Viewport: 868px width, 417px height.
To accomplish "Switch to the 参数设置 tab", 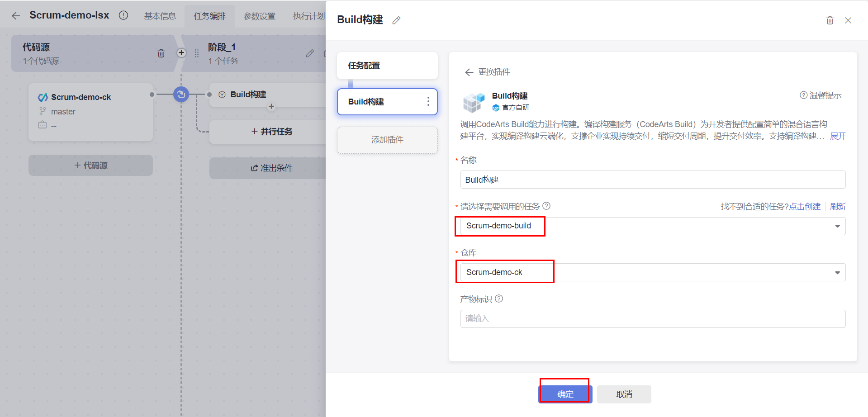I will 260,16.
